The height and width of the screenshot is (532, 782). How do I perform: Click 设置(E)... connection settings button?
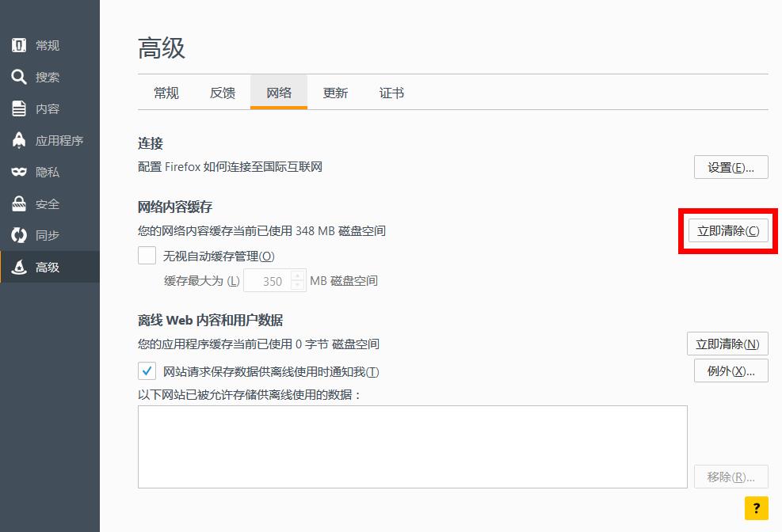pyautogui.click(x=731, y=167)
